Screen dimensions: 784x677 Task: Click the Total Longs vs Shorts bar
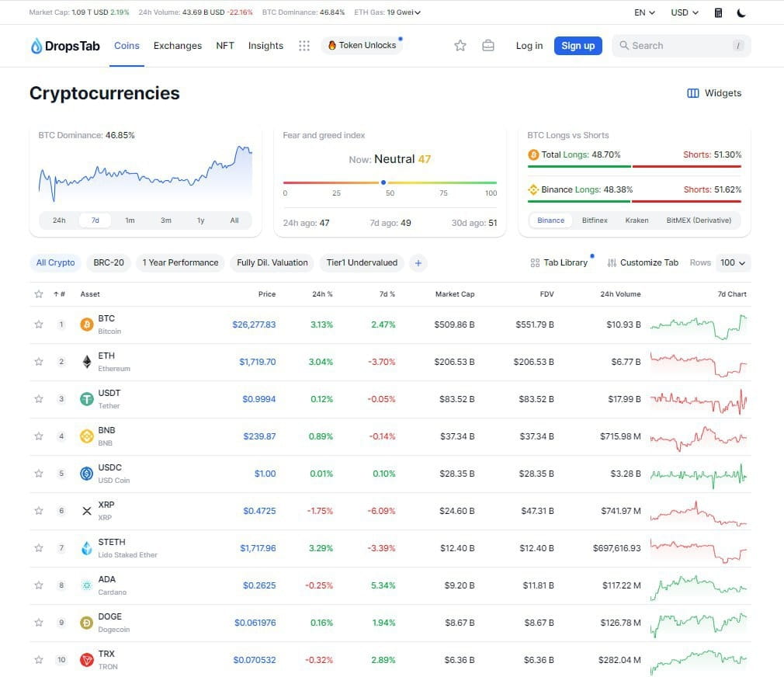[x=634, y=166]
